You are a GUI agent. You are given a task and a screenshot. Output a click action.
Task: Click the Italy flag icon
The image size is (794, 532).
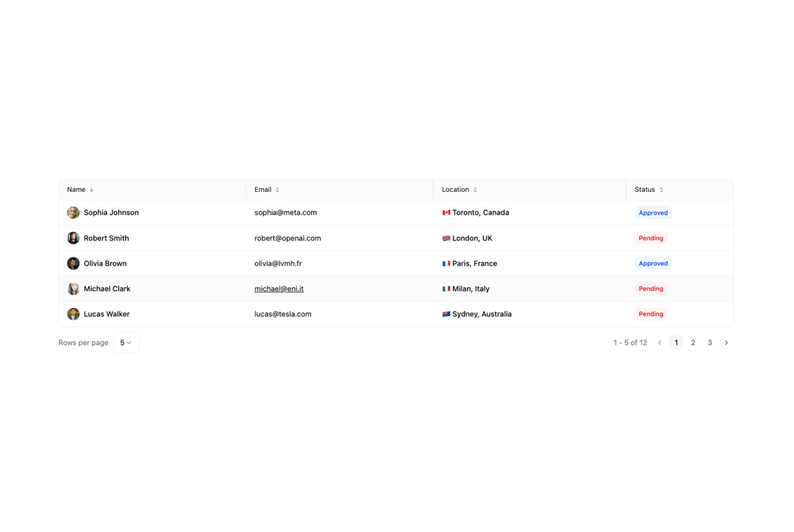(446, 289)
